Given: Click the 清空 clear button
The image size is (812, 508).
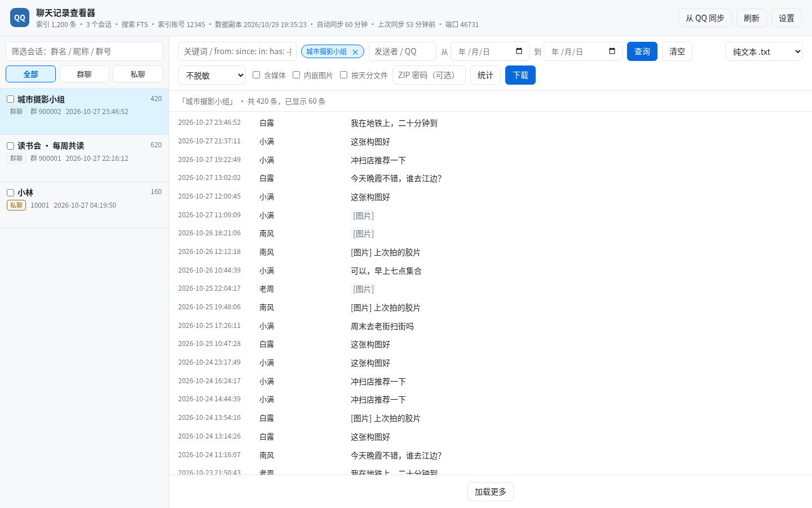Looking at the screenshot, I should pos(677,51).
